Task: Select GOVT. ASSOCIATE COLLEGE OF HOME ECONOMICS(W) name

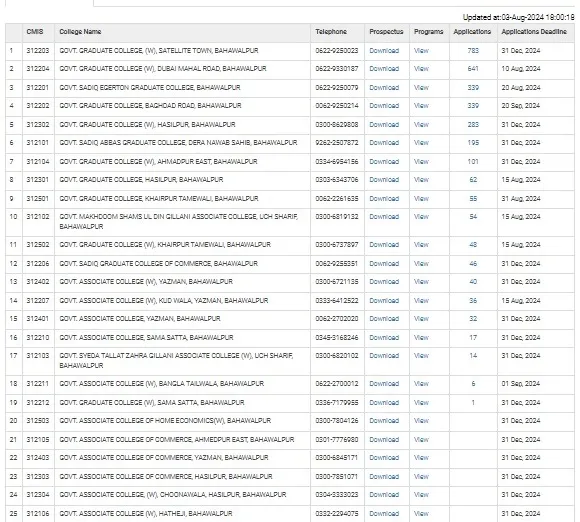Action: 165,421
